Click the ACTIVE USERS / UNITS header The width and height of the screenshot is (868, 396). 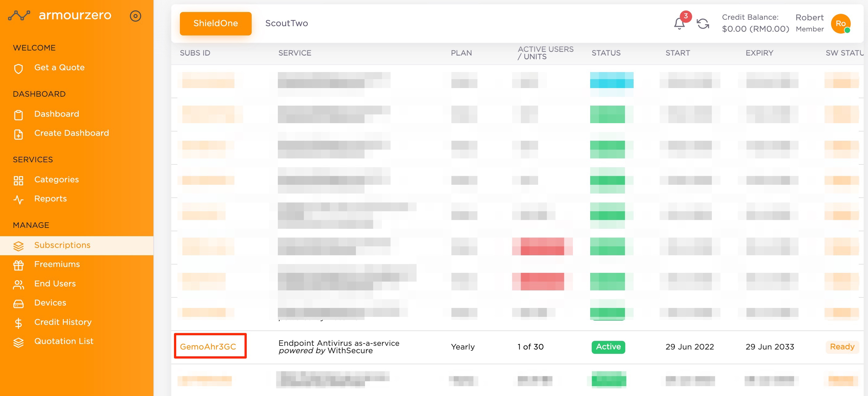point(546,53)
